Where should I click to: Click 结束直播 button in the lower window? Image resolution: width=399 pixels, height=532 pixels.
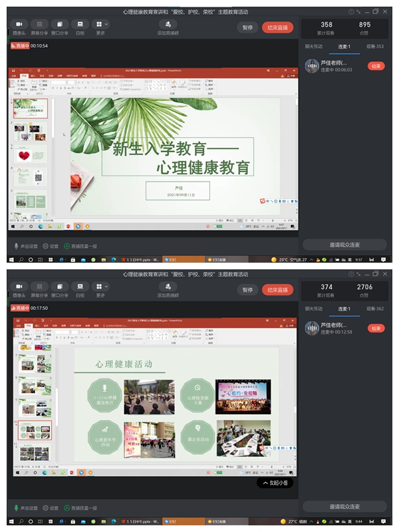(277, 289)
